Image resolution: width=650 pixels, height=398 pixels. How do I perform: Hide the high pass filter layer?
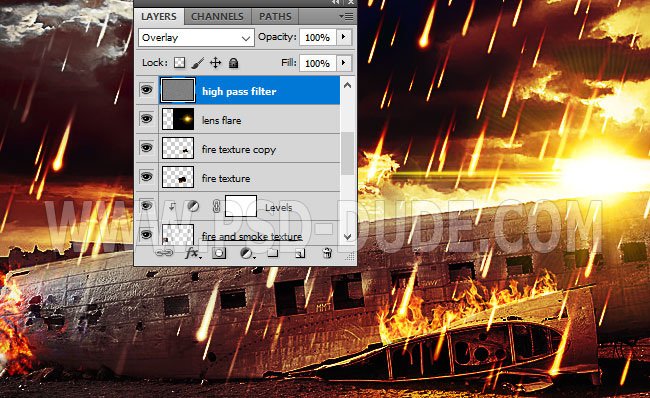point(146,90)
